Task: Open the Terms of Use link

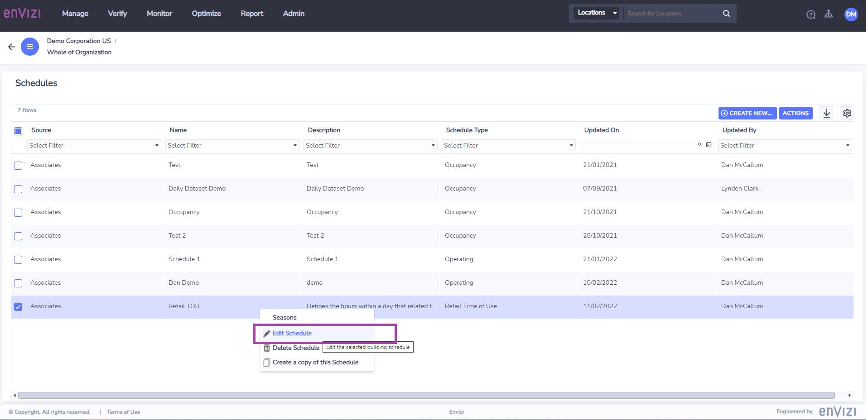Action: click(x=123, y=412)
